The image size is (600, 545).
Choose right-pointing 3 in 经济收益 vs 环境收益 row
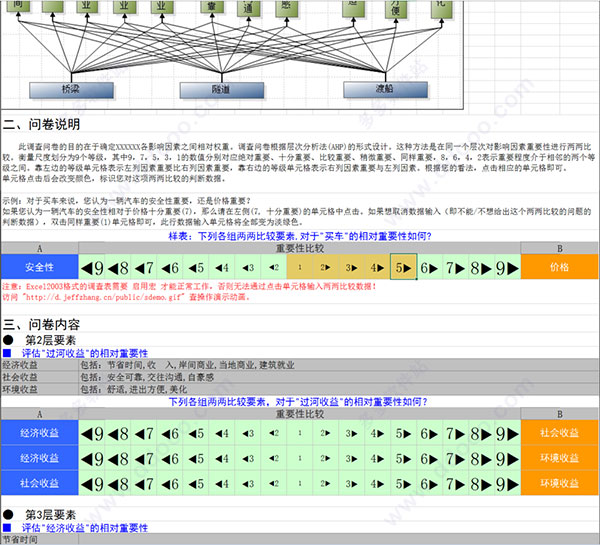(352, 459)
